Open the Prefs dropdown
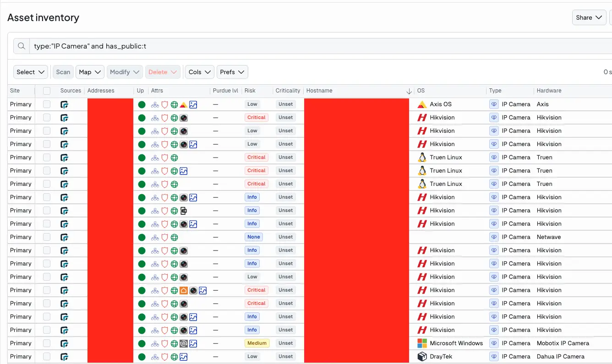The width and height of the screenshot is (612, 364). pos(232,72)
